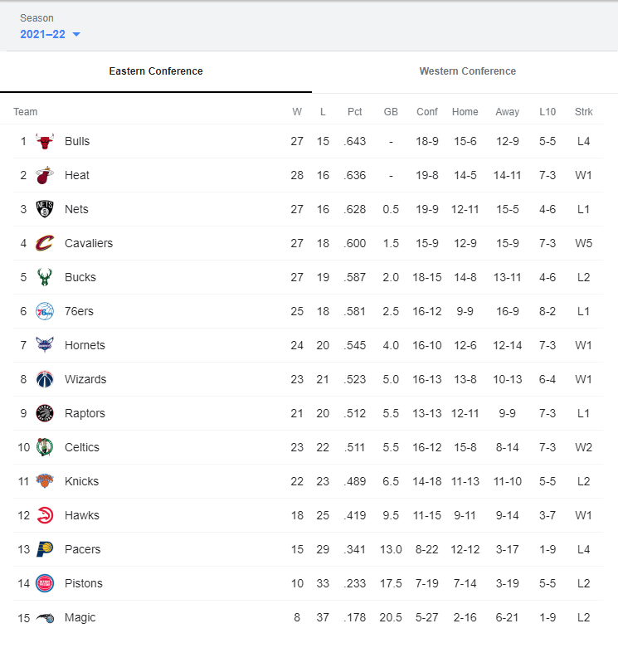Click the Pct column header
The image size is (618, 672).
[354, 112]
